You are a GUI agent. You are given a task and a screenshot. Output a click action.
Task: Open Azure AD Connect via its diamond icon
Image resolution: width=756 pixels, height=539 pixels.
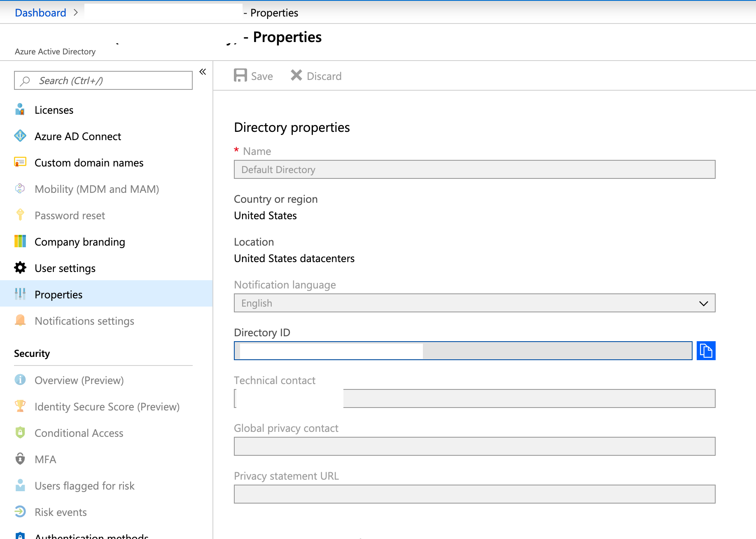(20, 136)
